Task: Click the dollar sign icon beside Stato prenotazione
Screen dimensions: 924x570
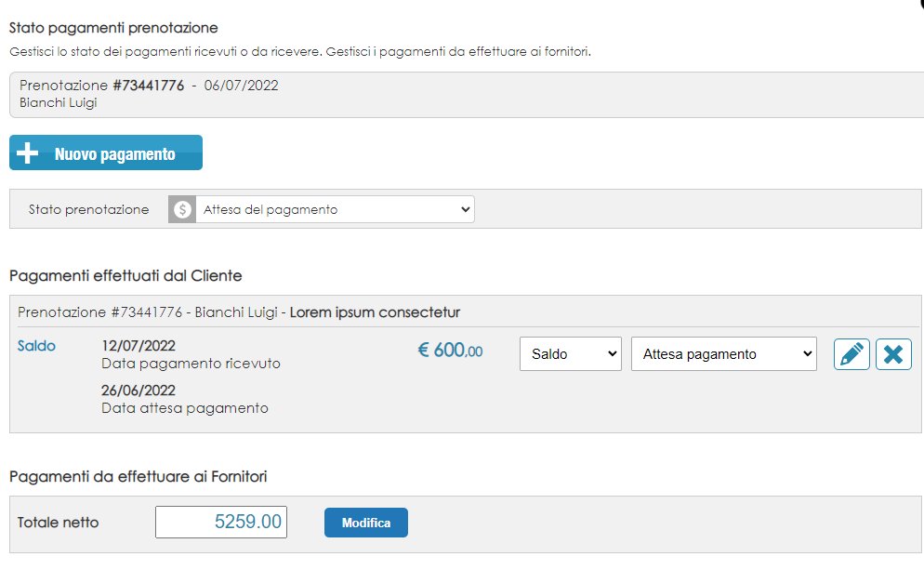Action: point(182,209)
